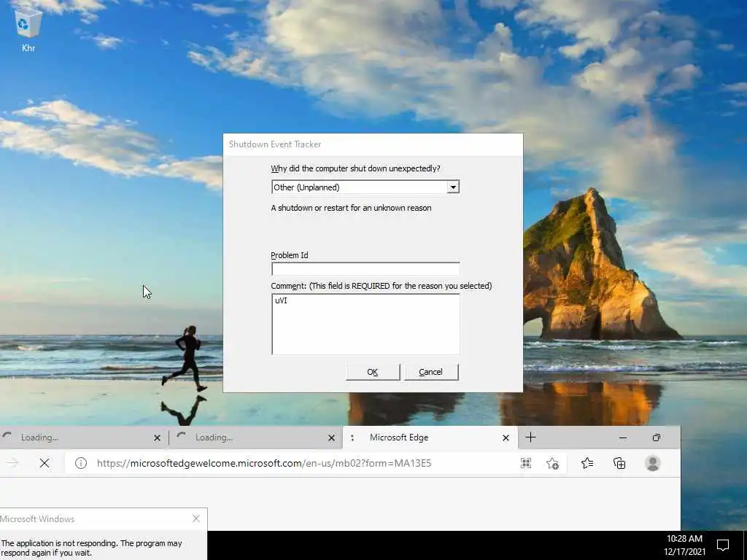Minimize the Edge window
The width and height of the screenshot is (747, 560).
pos(623,437)
